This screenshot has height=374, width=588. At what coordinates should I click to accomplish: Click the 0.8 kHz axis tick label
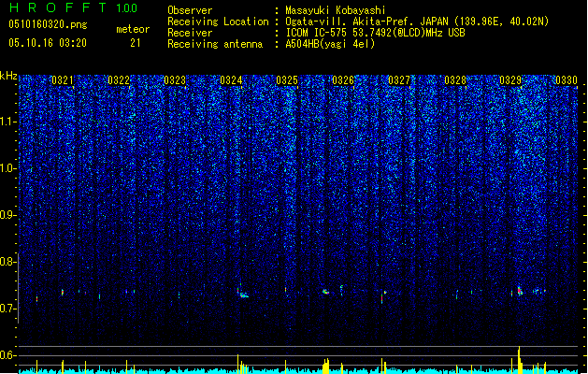pos(7,262)
